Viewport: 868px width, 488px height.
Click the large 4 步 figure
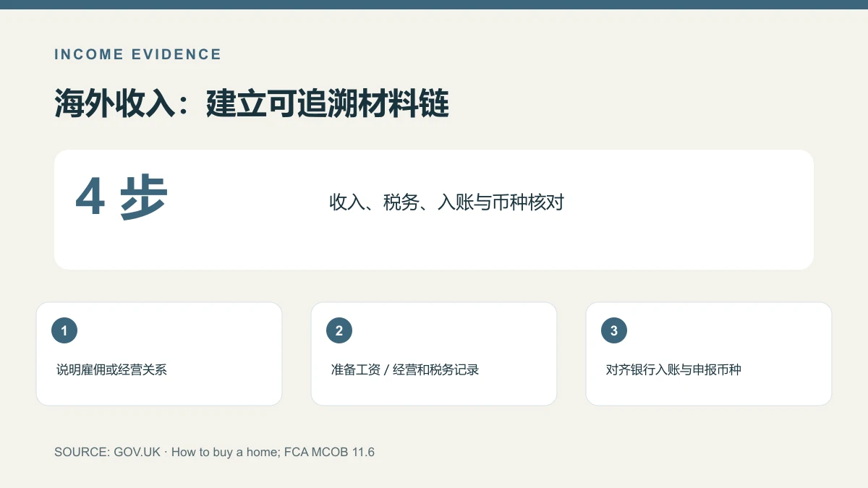122,197
